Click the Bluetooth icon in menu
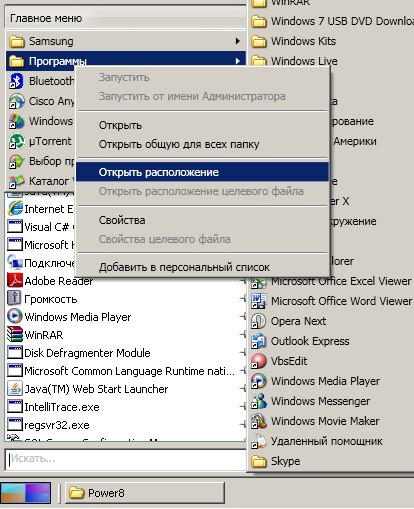 (x=16, y=81)
